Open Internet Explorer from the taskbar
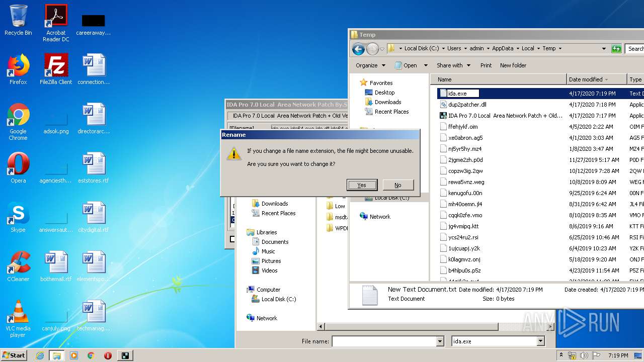 click(40, 355)
